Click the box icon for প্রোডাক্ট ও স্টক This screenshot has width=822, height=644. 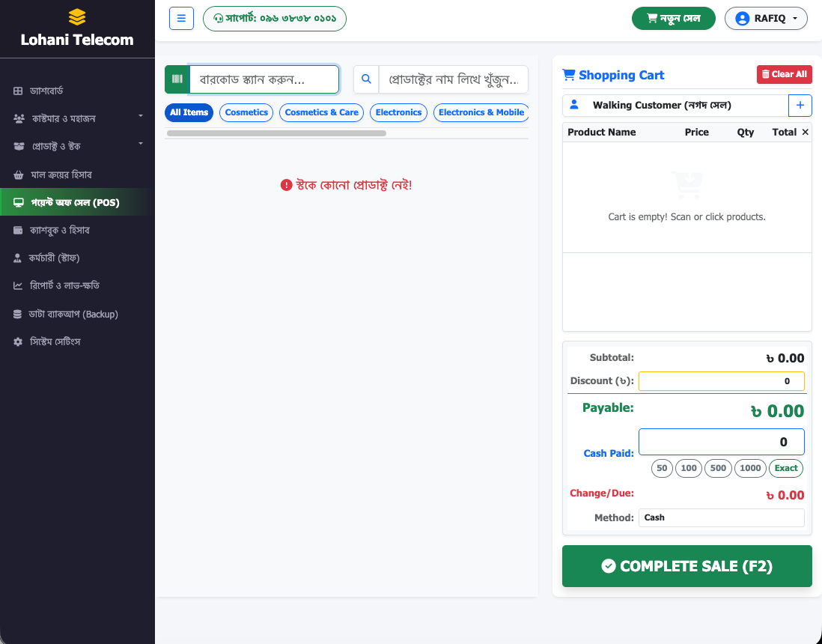coord(19,146)
